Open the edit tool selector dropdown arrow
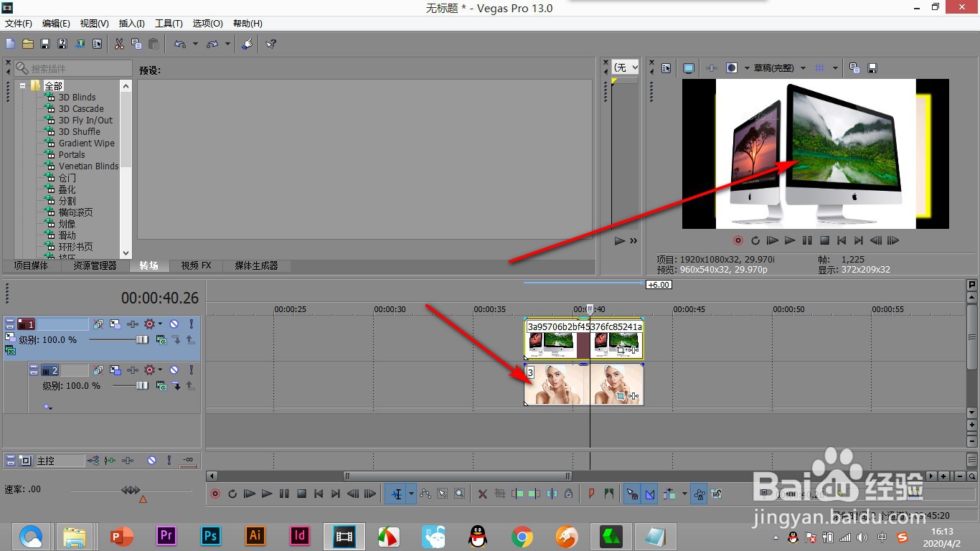Image resolution: width=980 pixels, height=551 pixels. (411, 494)
